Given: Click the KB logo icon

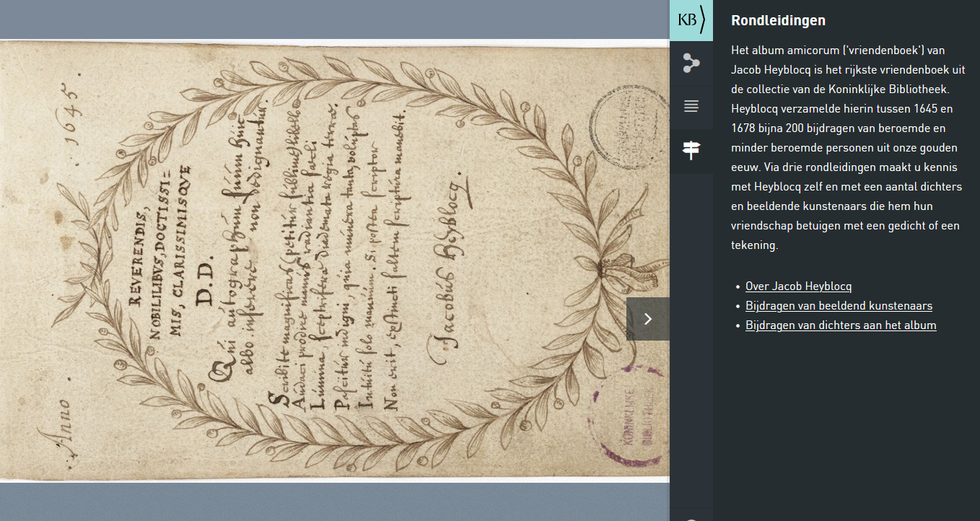Looking at the screenshot, I should pos(691,20).
